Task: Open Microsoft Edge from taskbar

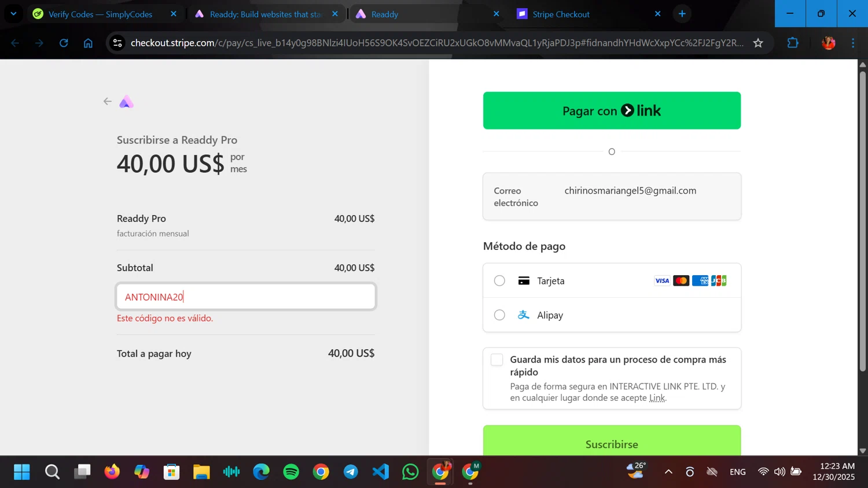Action: pos(261,472)
